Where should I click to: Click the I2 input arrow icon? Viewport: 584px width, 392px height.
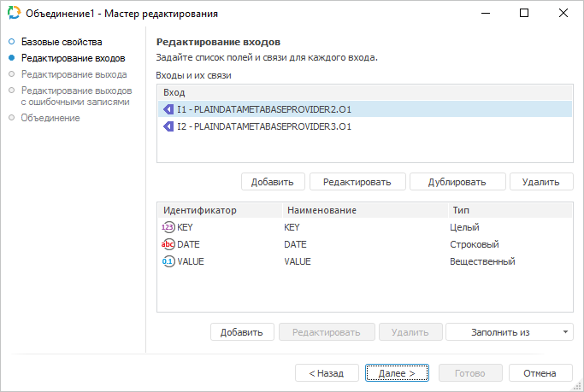coord(168,126)
